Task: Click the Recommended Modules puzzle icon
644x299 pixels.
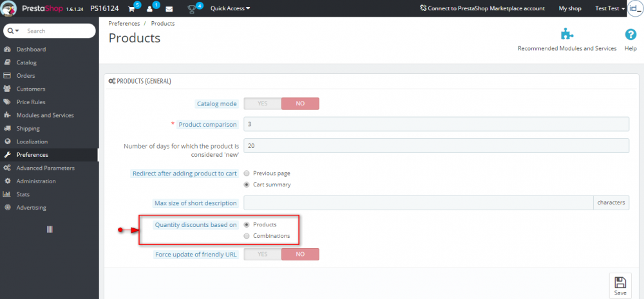Action: [x=567, y=35]
